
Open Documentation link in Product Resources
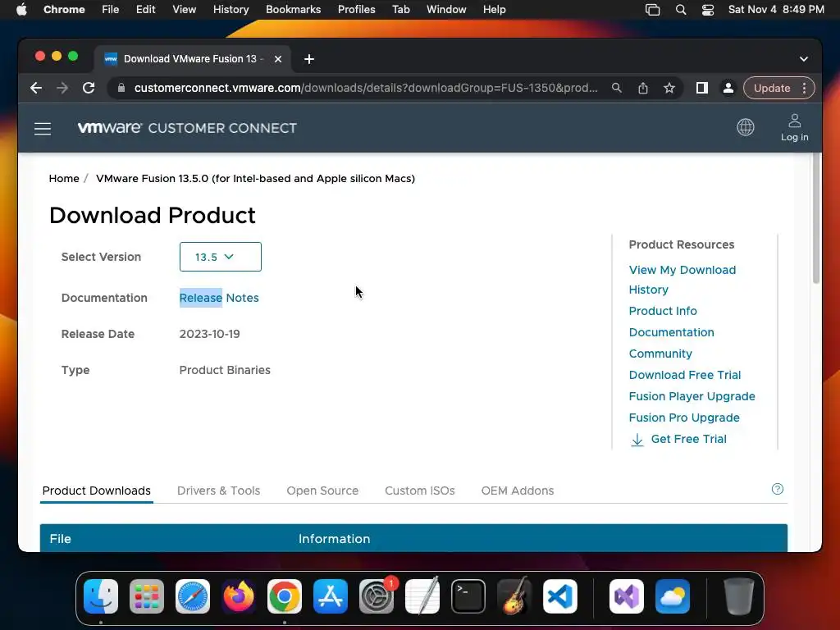671,333
